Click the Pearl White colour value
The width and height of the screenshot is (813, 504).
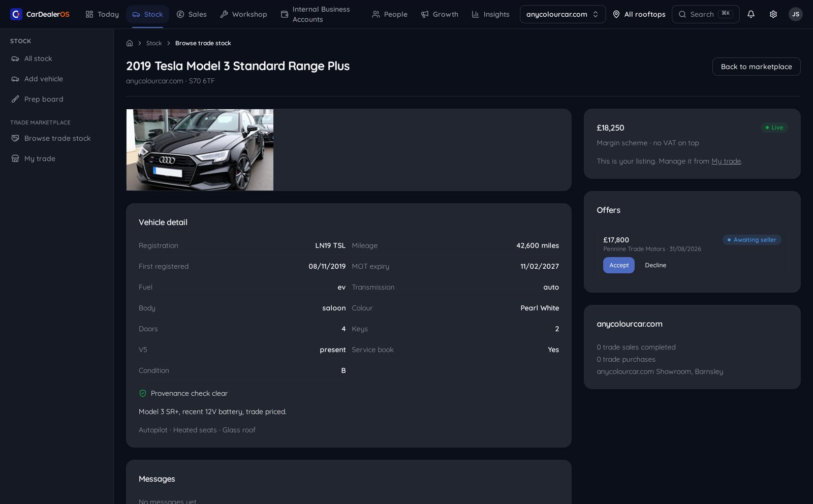pos(540,308)
